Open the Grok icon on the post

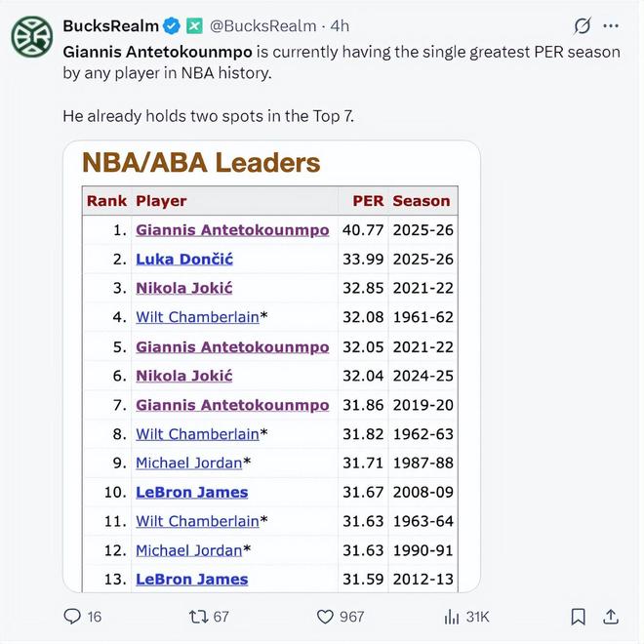(x=583, y=25)
